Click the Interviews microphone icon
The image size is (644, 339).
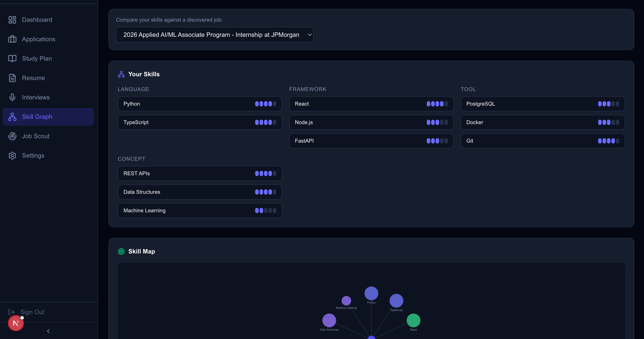[12, 97]
